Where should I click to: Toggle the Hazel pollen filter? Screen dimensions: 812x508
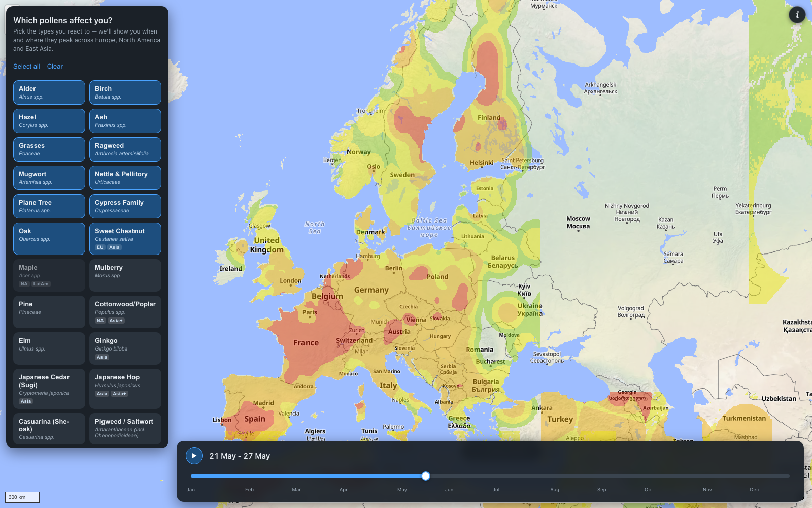click(x=49, y=121)
